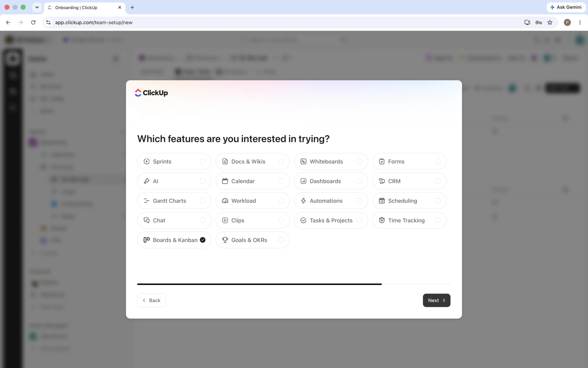Click the Dashboards chart icon
The width and height of the screenshot is (588, 368).
pos(304,181)
